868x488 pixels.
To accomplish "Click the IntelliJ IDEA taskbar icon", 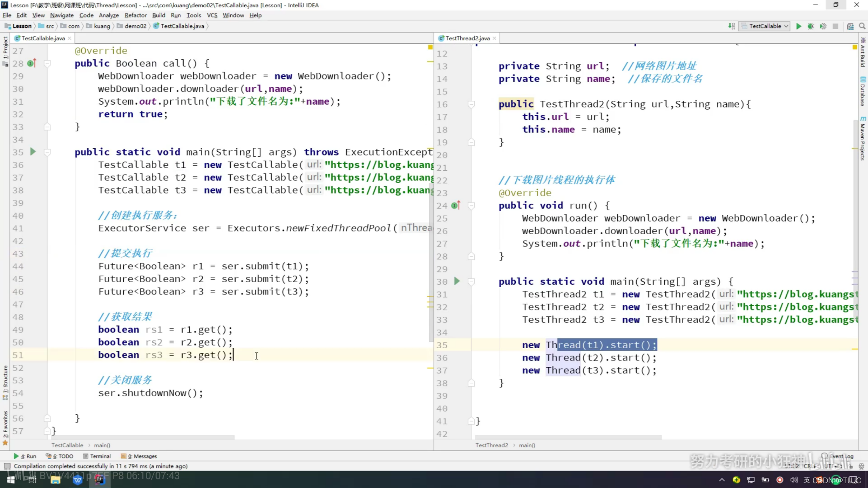I will click(100, 480).
